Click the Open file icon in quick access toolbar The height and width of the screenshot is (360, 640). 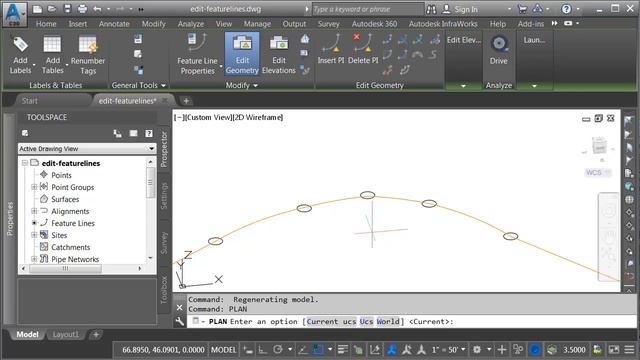click(52, 9)
